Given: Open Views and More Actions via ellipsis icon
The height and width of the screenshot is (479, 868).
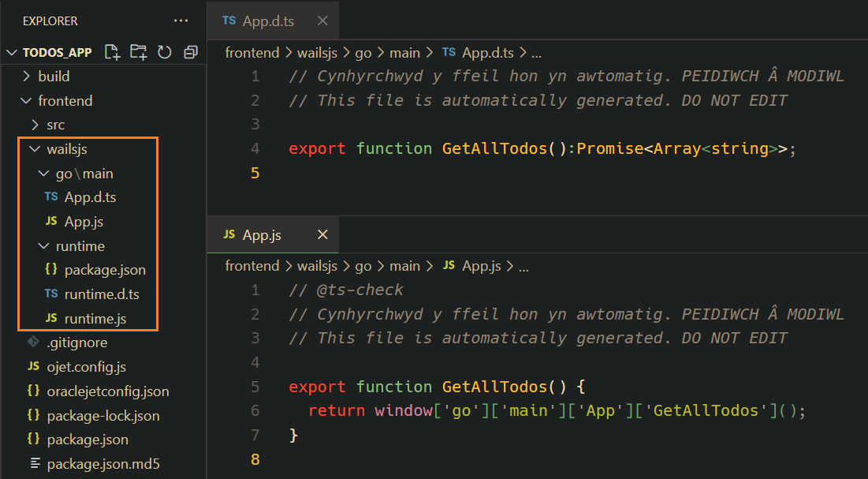Looking at the screenshot, I should (x=181, y=21).
